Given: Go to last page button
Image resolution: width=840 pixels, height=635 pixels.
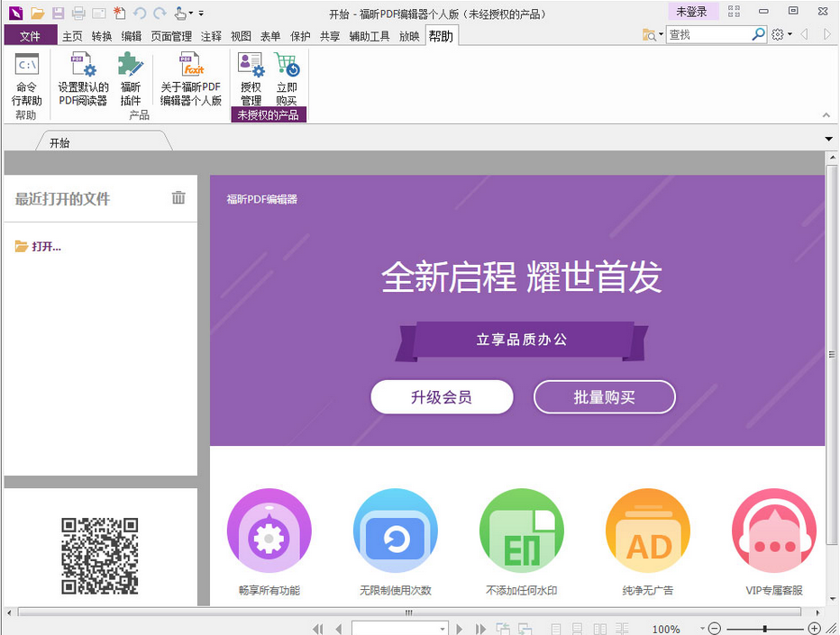Looking at the screenshot, I should 480,629.
